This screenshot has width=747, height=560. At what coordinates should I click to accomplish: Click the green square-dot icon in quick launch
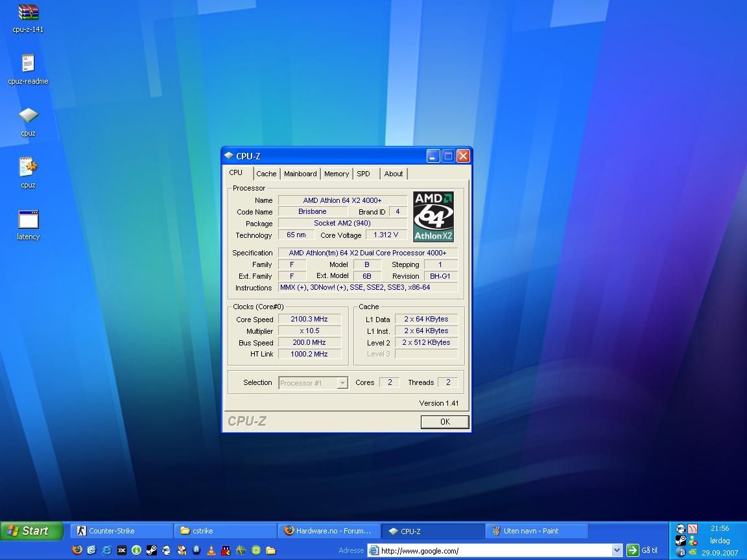256,550
